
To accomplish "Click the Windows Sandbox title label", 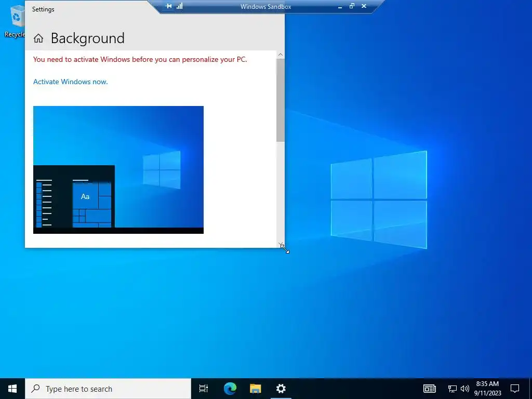I will tap(265, 6).
